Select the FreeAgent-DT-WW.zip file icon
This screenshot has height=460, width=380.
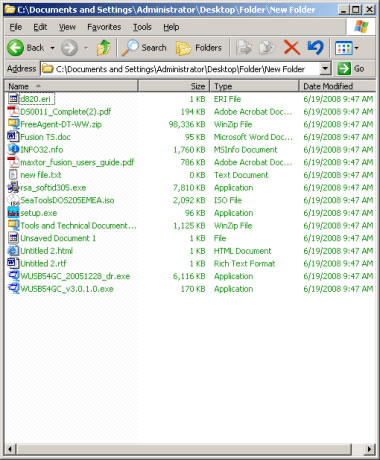coord(13,124)
